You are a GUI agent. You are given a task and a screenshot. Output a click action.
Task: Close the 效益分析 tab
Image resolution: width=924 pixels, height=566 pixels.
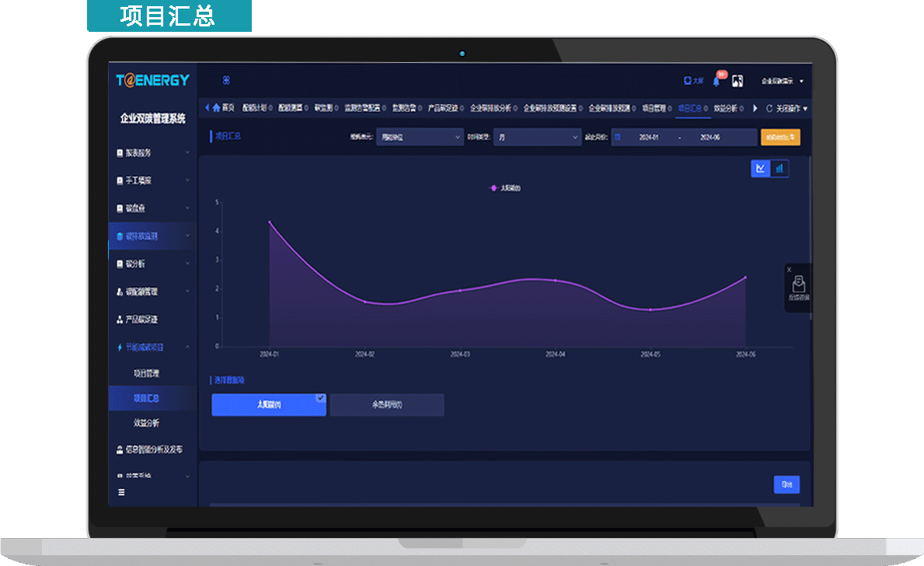point(741,109)
